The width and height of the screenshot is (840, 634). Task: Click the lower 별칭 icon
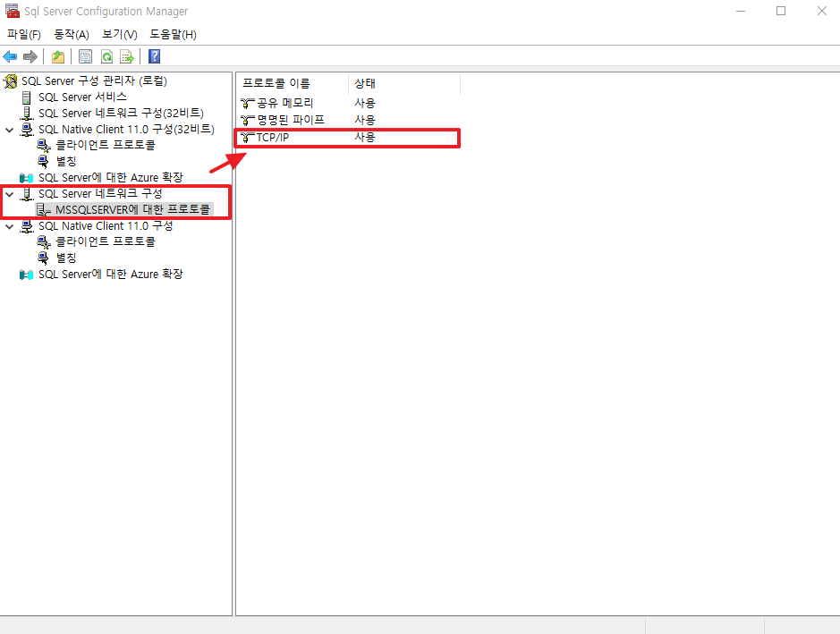44,258
